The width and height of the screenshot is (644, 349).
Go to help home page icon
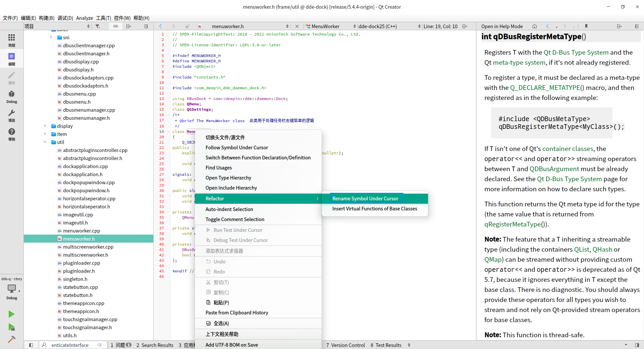coord(535,26)
